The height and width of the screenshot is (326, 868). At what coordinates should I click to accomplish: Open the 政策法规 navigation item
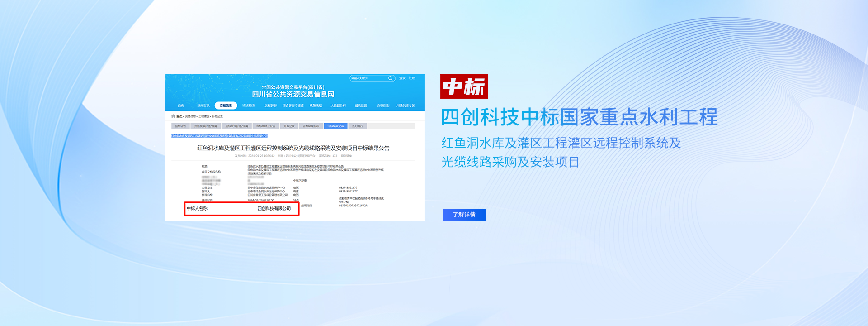[x=316, y=105]
